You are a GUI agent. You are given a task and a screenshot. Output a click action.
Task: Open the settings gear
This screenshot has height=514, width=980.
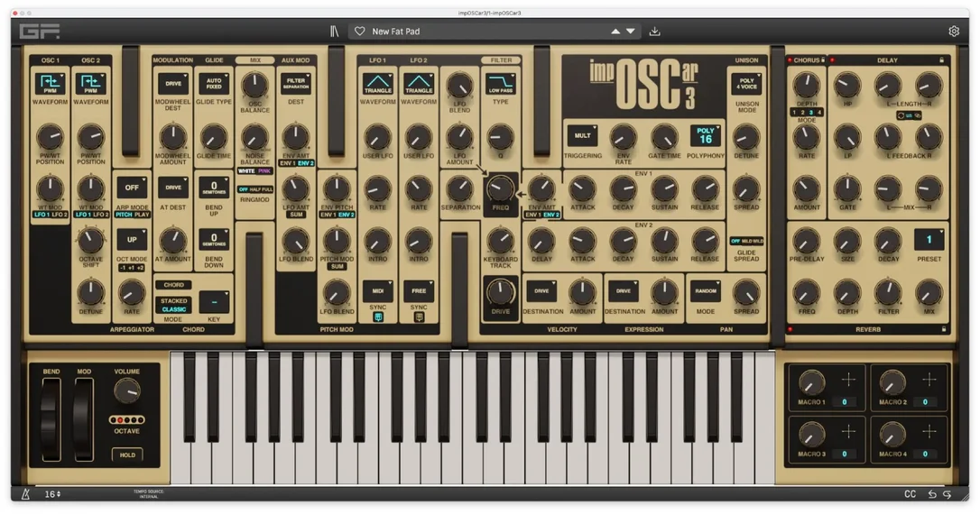point(954,32)
